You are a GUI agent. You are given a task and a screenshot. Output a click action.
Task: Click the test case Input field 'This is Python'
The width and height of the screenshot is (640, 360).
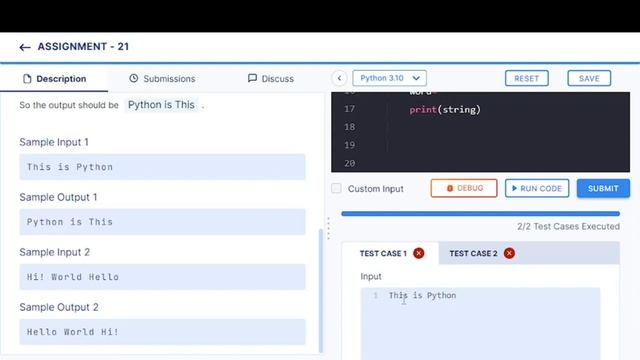click(480, 324)
